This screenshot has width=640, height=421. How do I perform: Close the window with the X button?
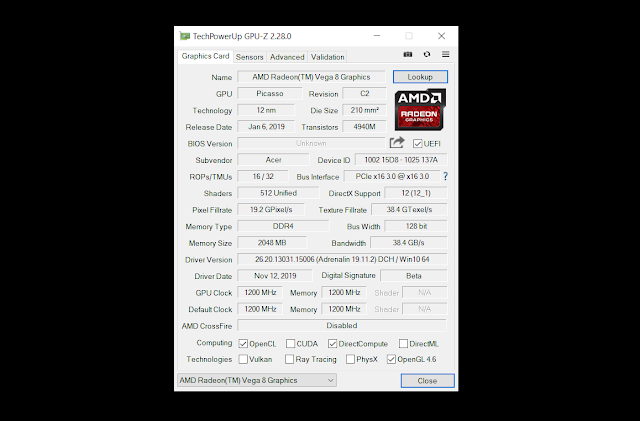[x=441, y=36]
